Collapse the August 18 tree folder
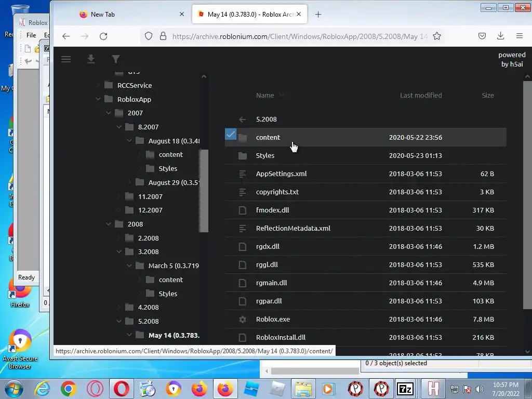Viewport: 532px width, 399px height. [129, 140]
